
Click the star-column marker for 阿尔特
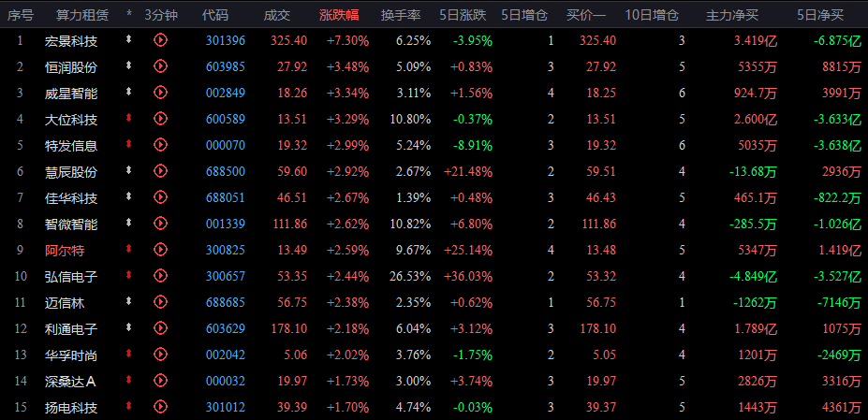point(129,249)
